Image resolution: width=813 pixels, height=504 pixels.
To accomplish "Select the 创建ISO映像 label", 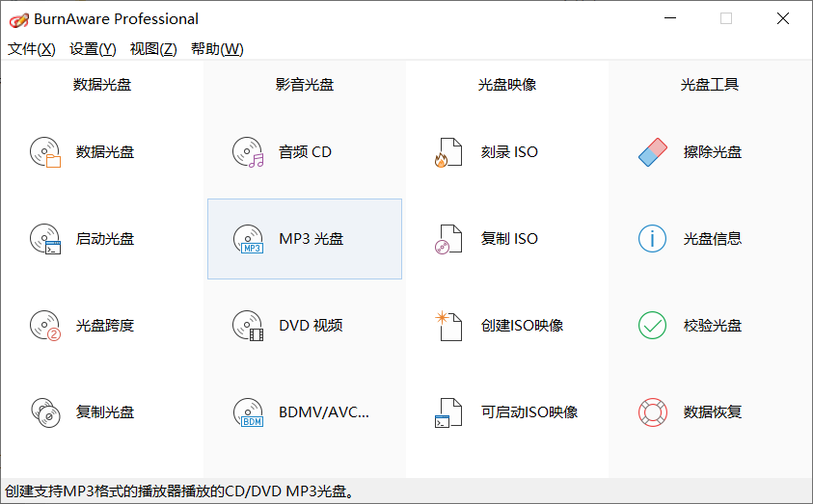I will [522, 326].
